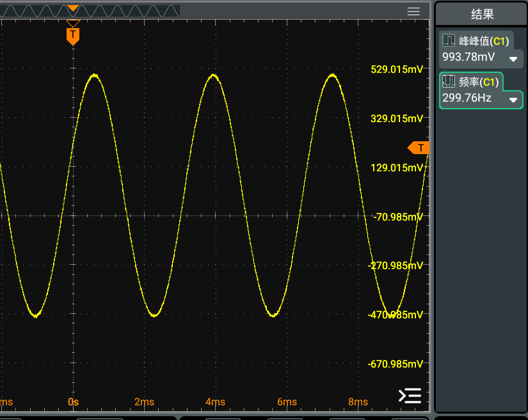Open the hamburger menu above the waveform

coord(413,12)
